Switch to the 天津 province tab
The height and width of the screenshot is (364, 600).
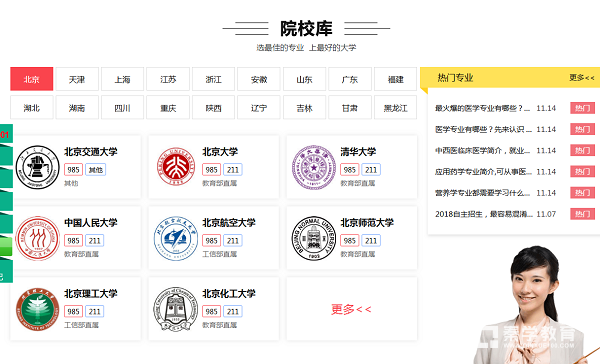[x=77, y=79]
